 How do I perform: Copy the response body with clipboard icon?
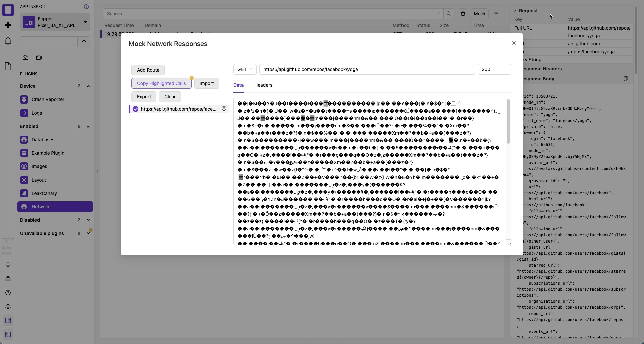[626, 79]
